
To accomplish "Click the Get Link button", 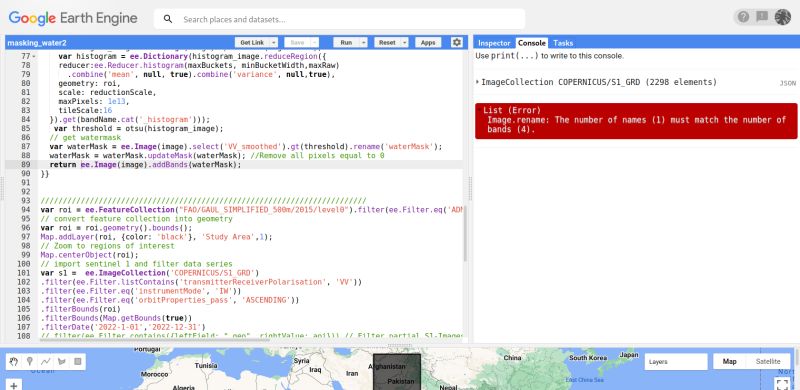I will pos(252,42).
